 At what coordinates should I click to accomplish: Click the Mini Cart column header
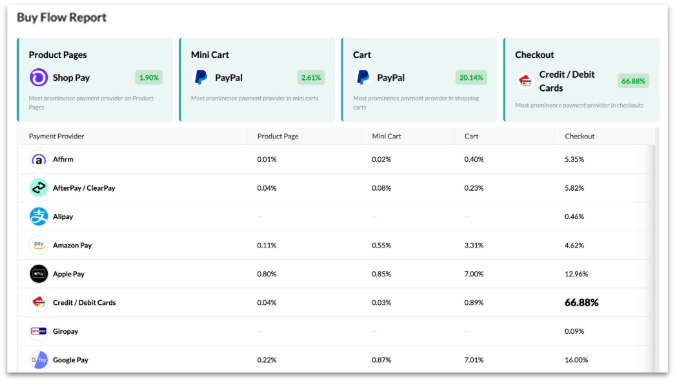click(x=386, y=136)
